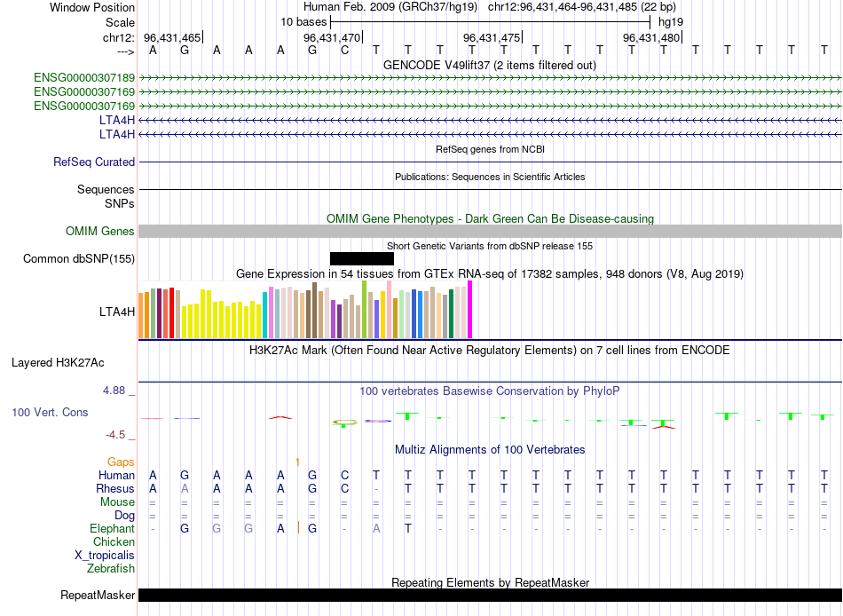Click the Sequences track label

106,189
